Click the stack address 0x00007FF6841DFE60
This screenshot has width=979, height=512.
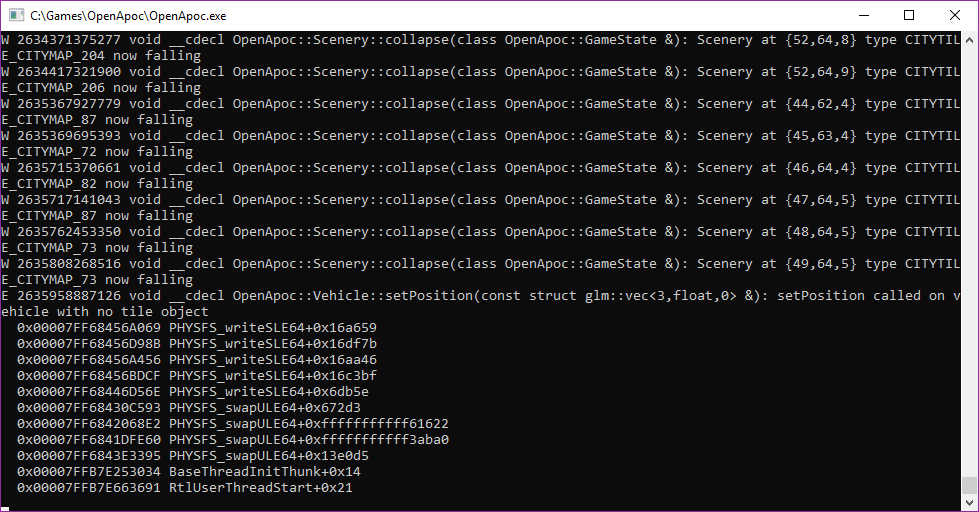click(x=89, y=440)
